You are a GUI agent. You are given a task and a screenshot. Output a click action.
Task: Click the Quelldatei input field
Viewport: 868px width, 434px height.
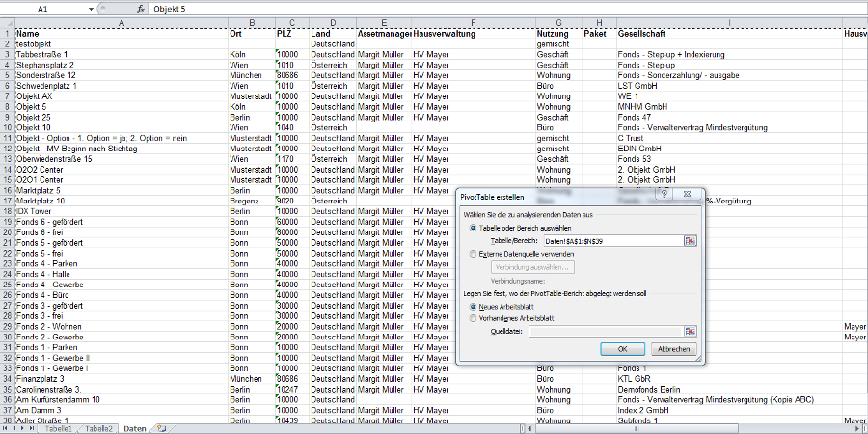[607, 331]
